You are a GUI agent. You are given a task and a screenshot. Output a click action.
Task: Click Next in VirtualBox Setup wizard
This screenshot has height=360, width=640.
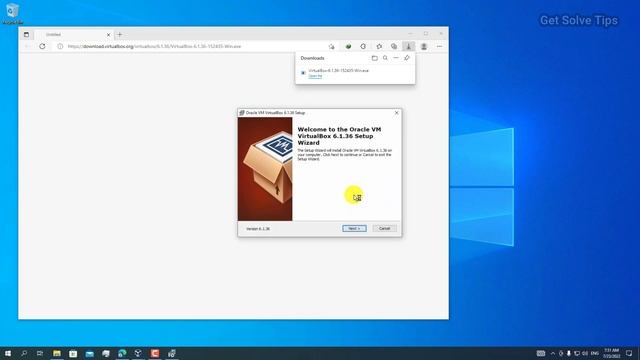pos(354,229)
